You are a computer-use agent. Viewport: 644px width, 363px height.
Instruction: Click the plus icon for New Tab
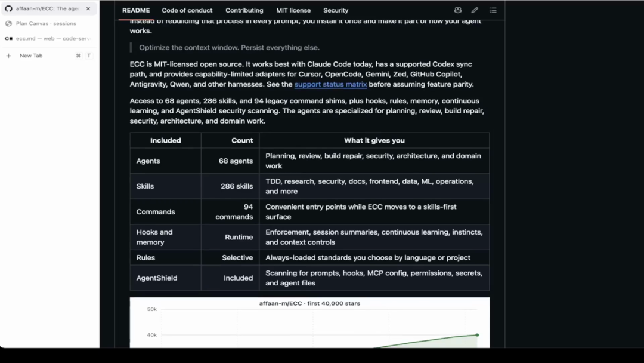click(x=8, y=56)
